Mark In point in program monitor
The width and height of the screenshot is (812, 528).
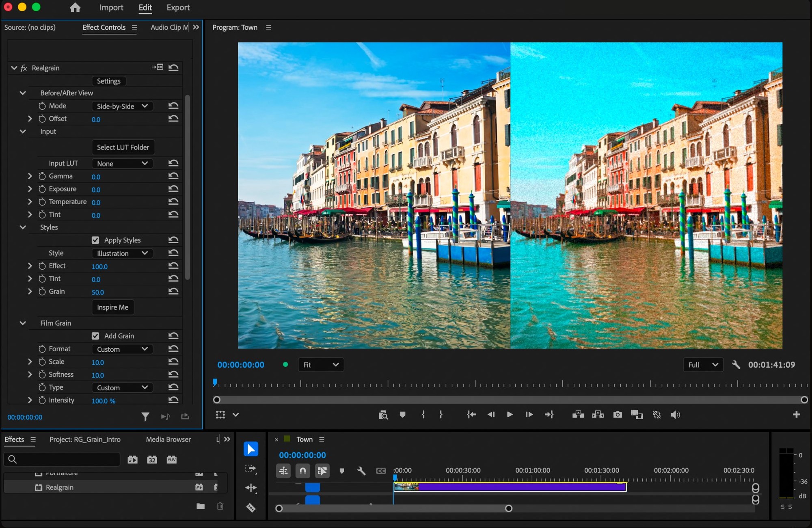(423, 415)
